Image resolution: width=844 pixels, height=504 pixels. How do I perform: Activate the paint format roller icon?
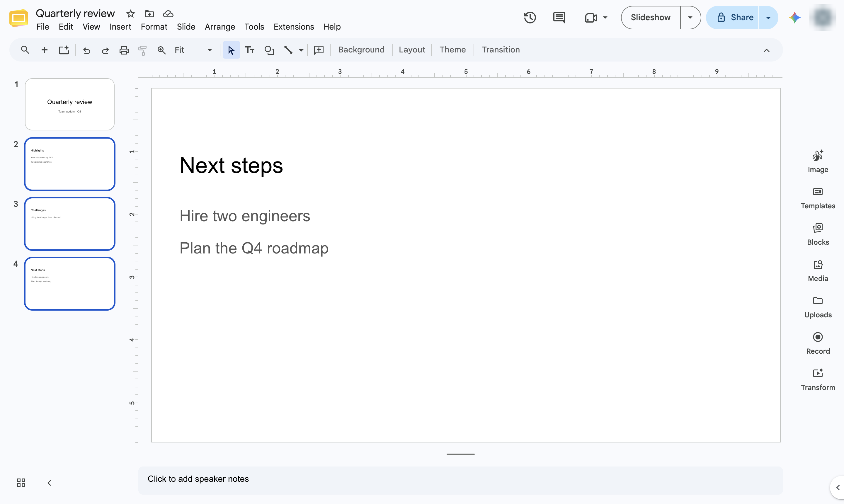coord(143,50)
